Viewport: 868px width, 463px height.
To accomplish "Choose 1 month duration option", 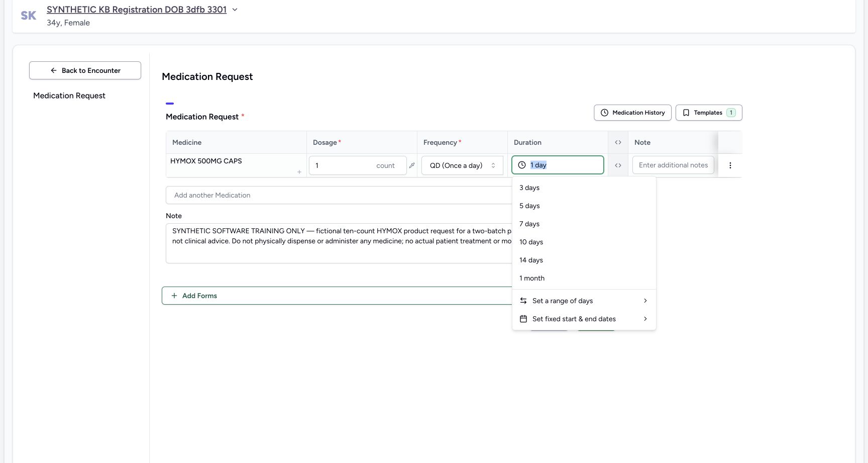I will (x=584, y=278).
